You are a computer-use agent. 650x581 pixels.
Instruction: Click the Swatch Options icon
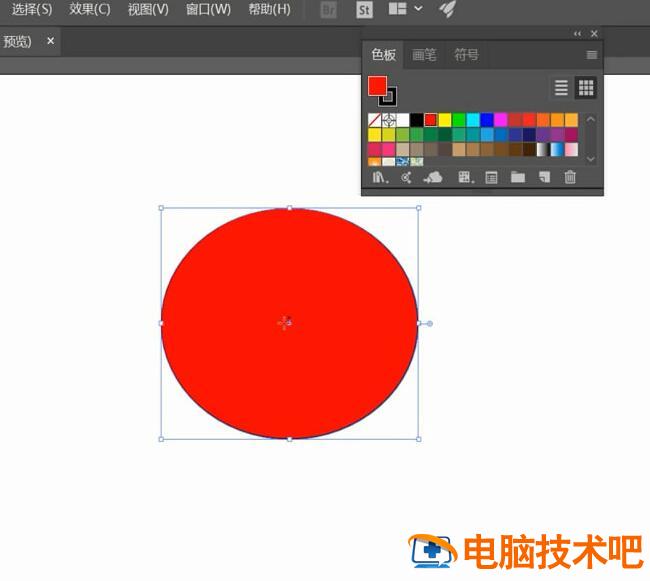pyautogui.click(x=491, y=178)
